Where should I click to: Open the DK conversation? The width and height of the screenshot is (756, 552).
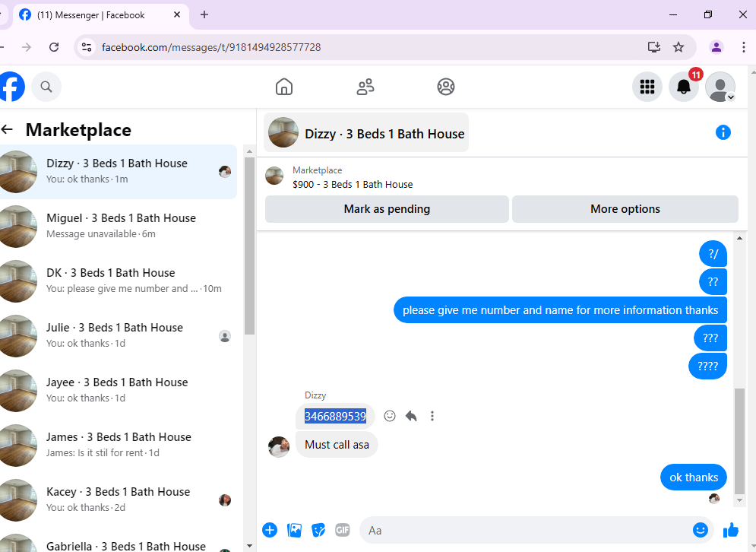tap(118, 281)
